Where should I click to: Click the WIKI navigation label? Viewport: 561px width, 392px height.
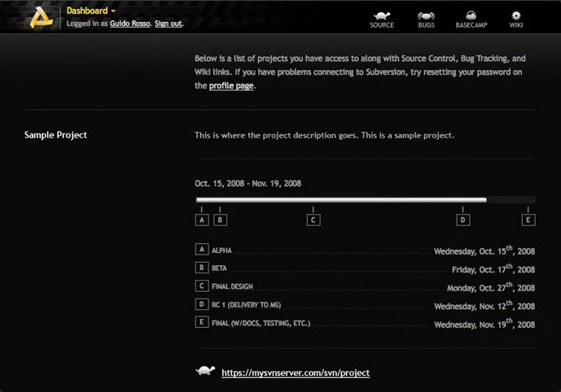point(516,25)
